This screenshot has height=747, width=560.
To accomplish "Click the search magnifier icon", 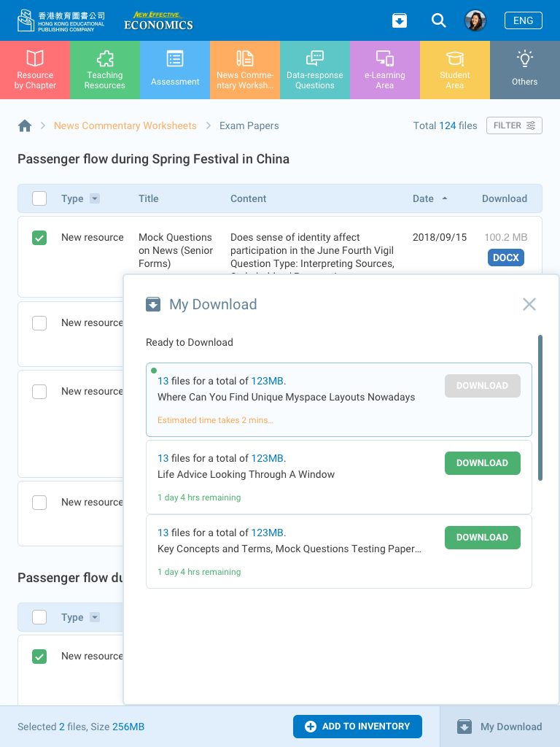I will click(438, 20).
